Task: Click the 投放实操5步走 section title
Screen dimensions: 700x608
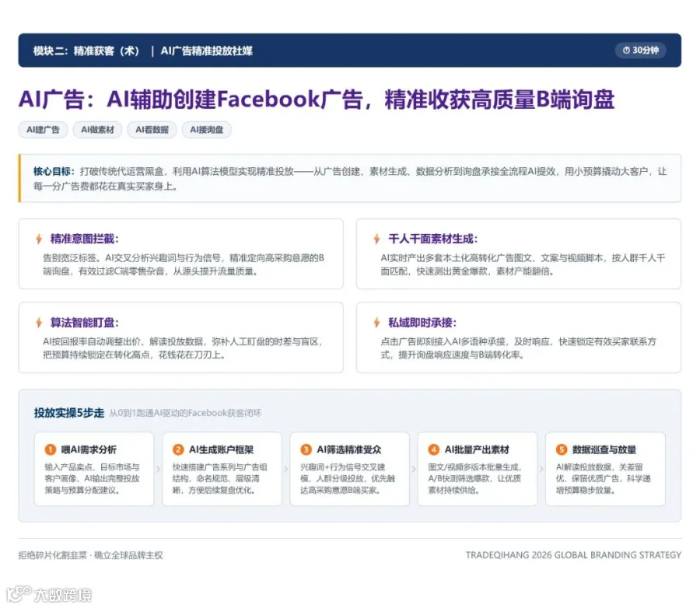Action: pos(69,413)
